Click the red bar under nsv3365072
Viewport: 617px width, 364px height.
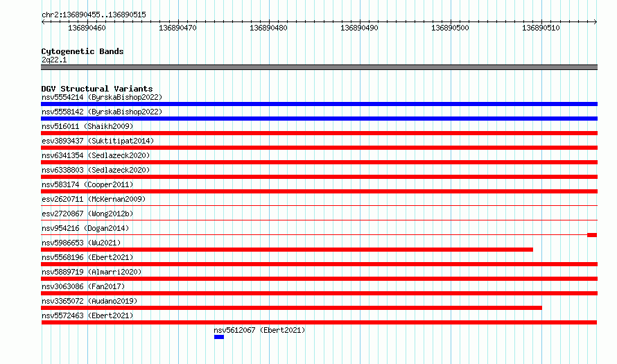click(292, 308)
